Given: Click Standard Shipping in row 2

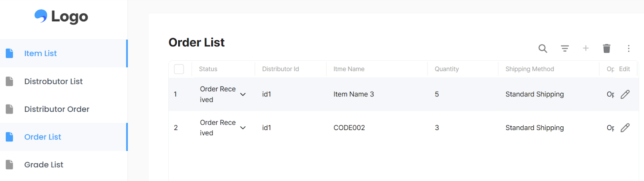Looking at the screenshot, I should pos(535,128).
